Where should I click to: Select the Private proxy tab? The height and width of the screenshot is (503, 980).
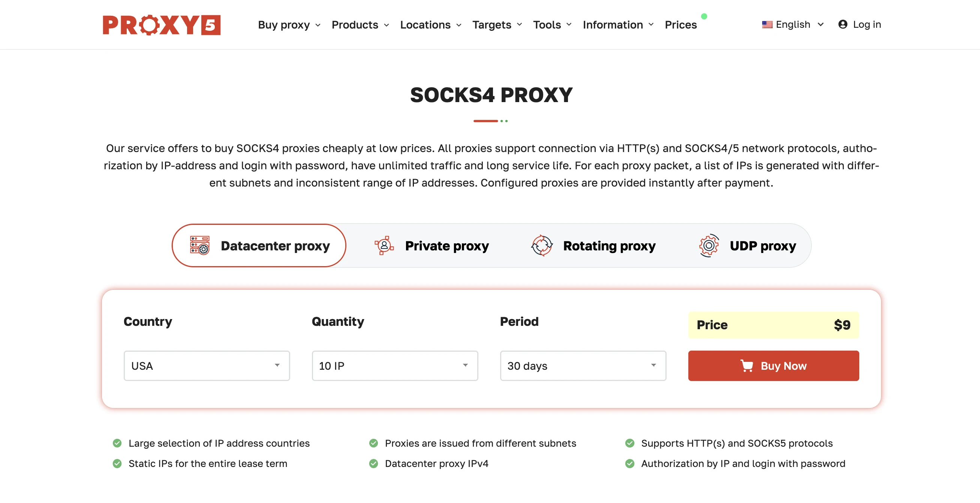(432, 245)
